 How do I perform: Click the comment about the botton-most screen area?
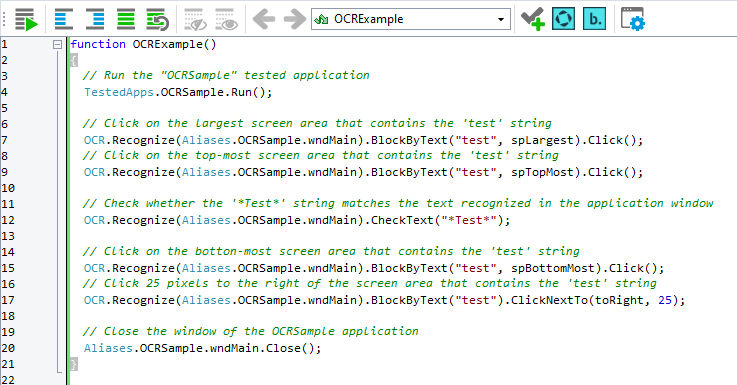click(x=331, y=251)
